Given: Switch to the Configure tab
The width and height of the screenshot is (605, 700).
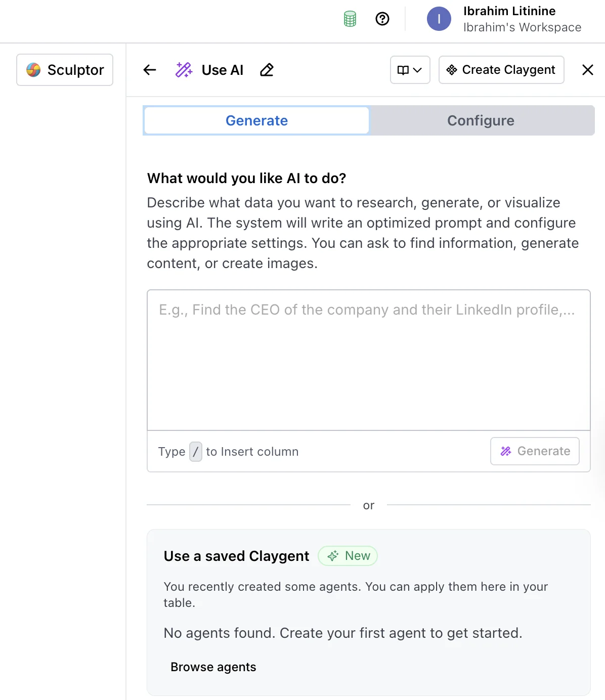Looking at the screenshot, I should pyautogui.click(x=481, y=120).
